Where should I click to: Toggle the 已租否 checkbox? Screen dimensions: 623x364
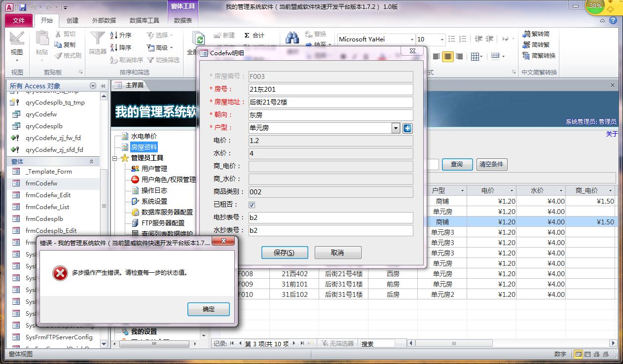point(252,205)
